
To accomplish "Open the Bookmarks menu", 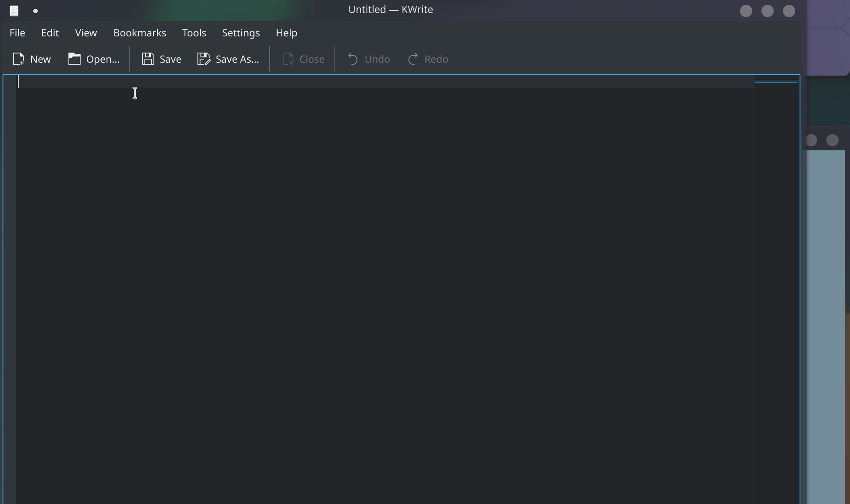I will (139, 33).
